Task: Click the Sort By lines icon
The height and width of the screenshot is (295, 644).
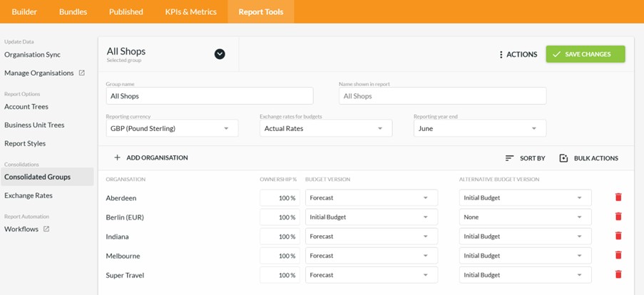Action: [x=510, y=158]
